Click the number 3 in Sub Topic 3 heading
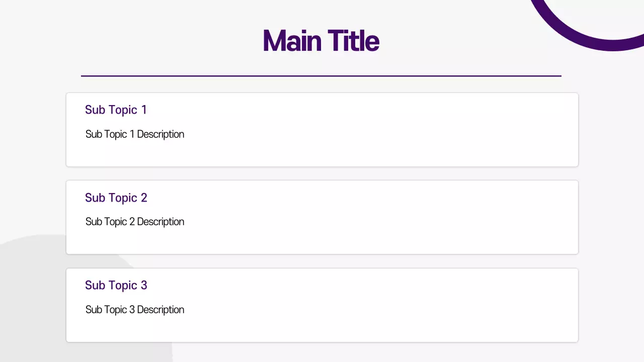This screenshot has height=362, width=644. click(x=144, y=285)
